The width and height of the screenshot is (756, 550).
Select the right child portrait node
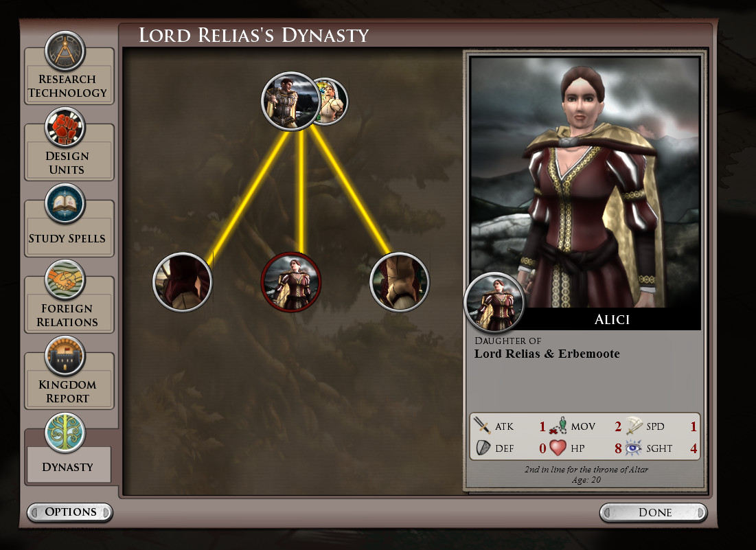399,282
